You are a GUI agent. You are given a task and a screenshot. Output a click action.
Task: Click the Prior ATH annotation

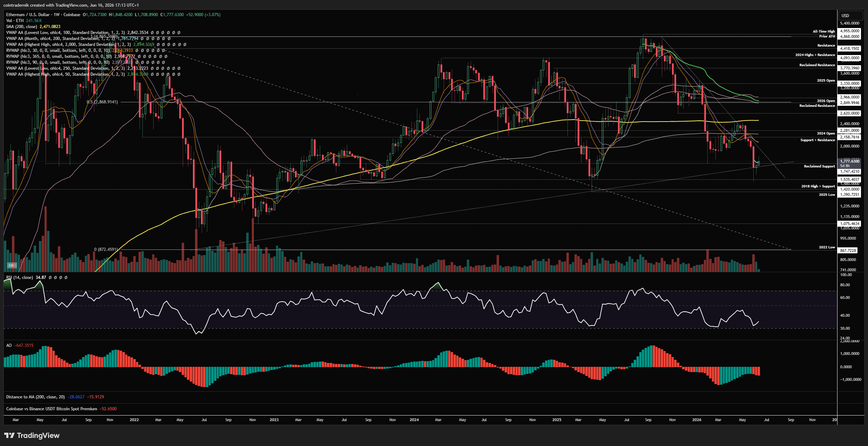click(827, 36)
